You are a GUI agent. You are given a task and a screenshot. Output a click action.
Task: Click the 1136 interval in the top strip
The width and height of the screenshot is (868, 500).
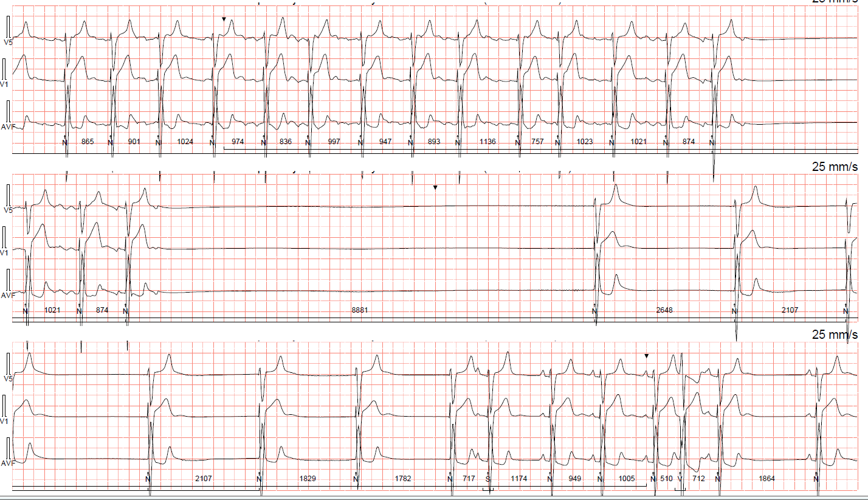pyautogui.click(x=487, y=142)
